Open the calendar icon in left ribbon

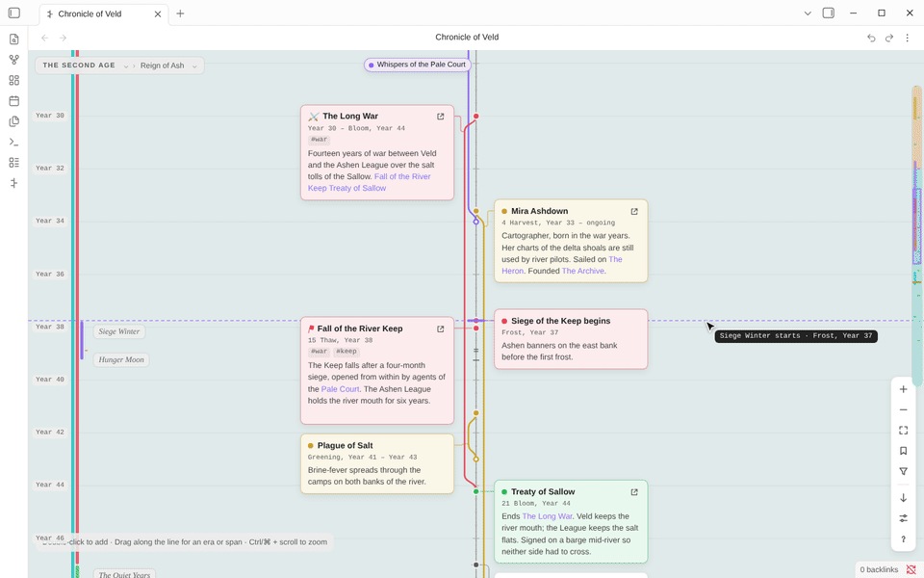click(x=14, y=101)
